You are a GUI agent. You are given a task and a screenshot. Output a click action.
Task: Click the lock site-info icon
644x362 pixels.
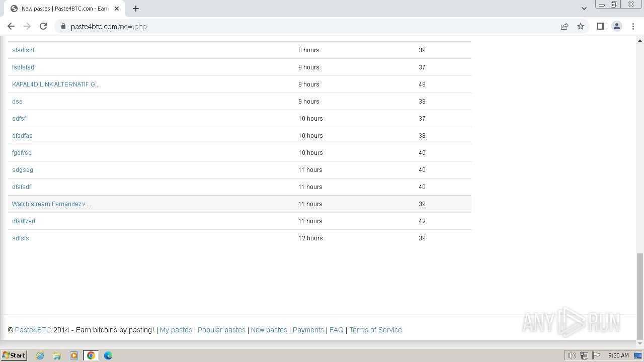coord(63,27)
